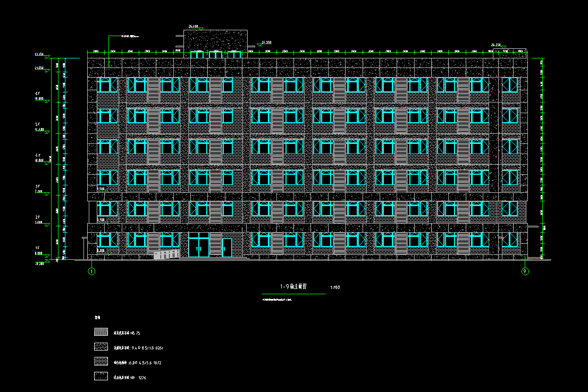
Task: Click the drawing title text 1-9 elevation
Action: point(293,287)
